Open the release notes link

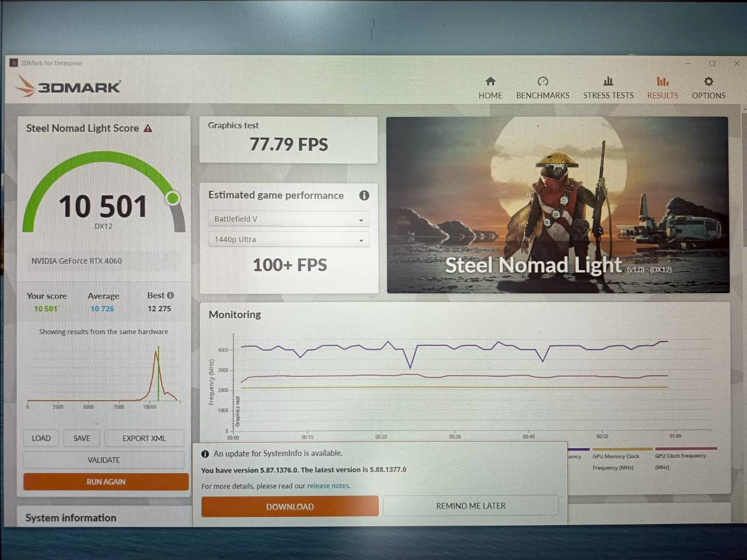coord(329,486)
